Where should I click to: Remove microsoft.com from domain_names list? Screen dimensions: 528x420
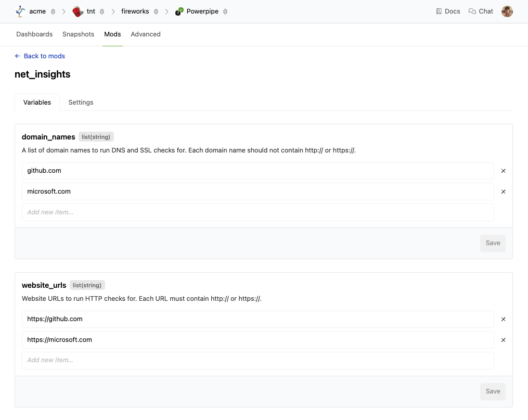(503, 192)
